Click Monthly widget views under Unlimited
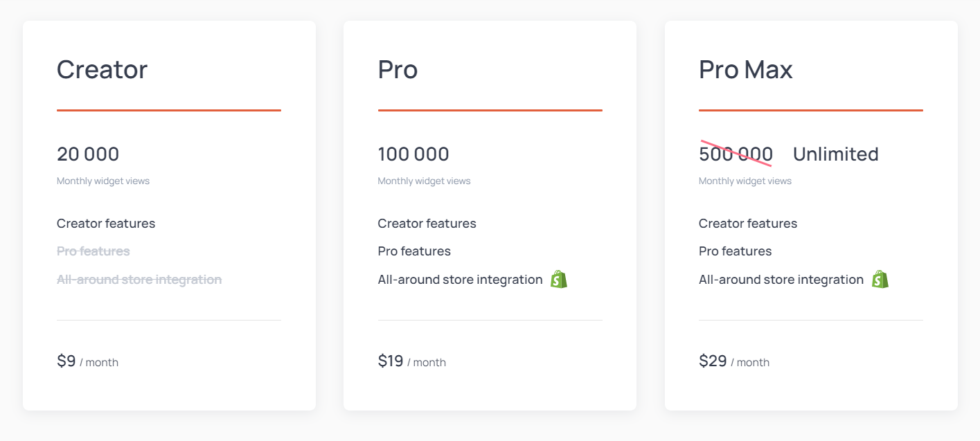 pyautogui.click(x=745, y=181)
